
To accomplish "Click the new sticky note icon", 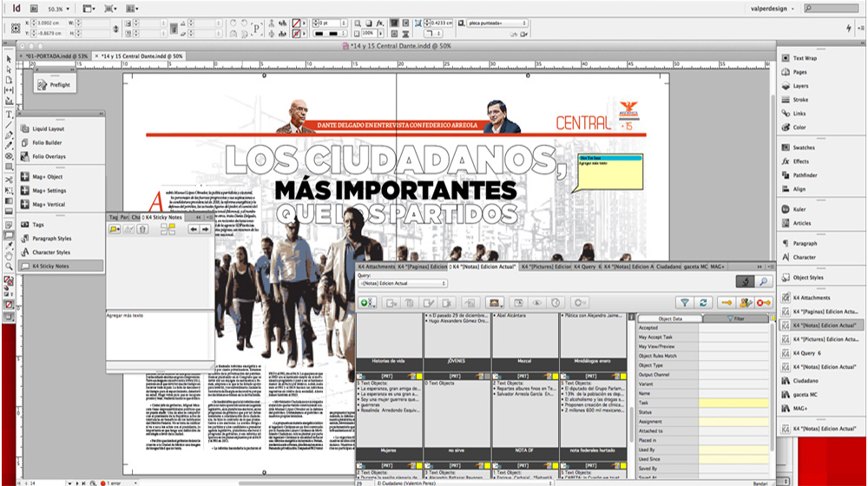I will click(x=115, y=229).
